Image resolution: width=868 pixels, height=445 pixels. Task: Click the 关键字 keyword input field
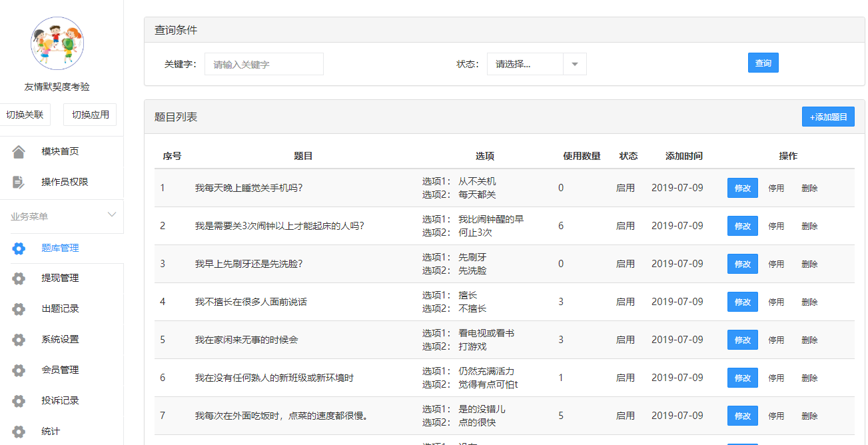(264, 65)
